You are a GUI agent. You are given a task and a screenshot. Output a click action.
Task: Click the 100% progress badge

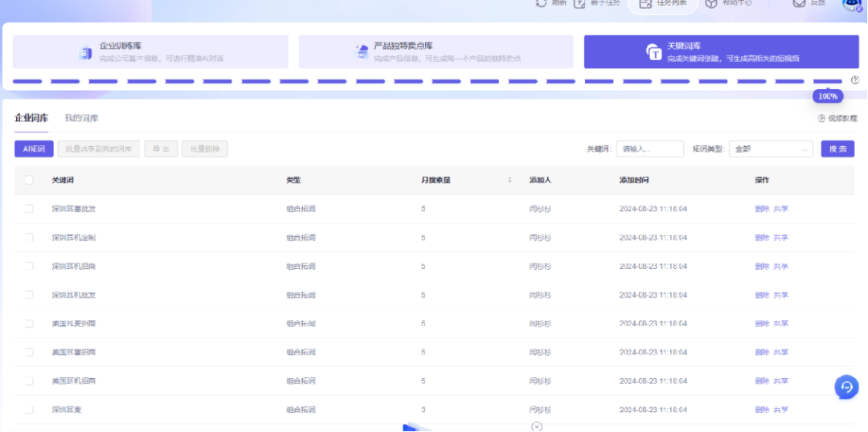[828, 96]
